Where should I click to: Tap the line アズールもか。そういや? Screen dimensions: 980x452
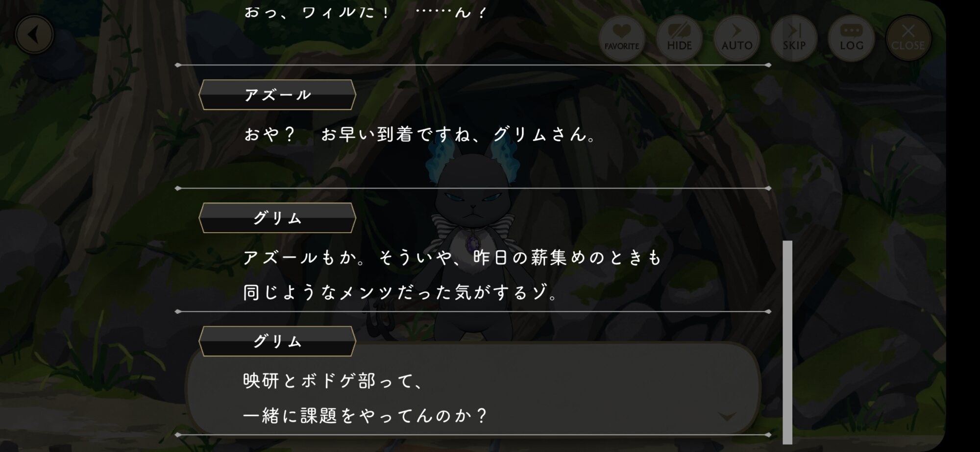452,258
